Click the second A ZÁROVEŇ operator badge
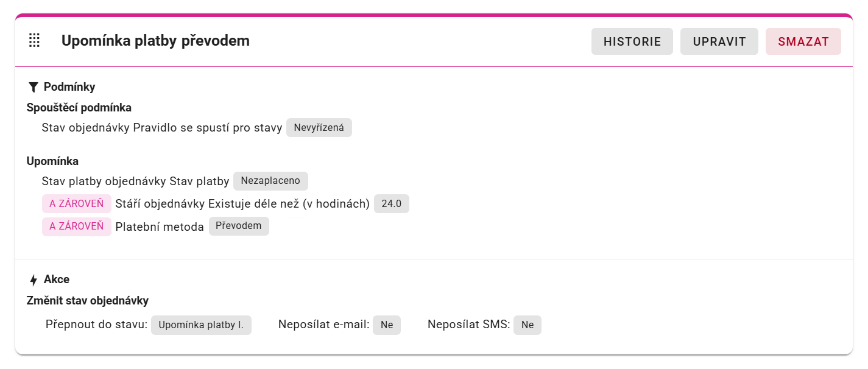Screen dimensions: 868x369 [x=77, y=226]
